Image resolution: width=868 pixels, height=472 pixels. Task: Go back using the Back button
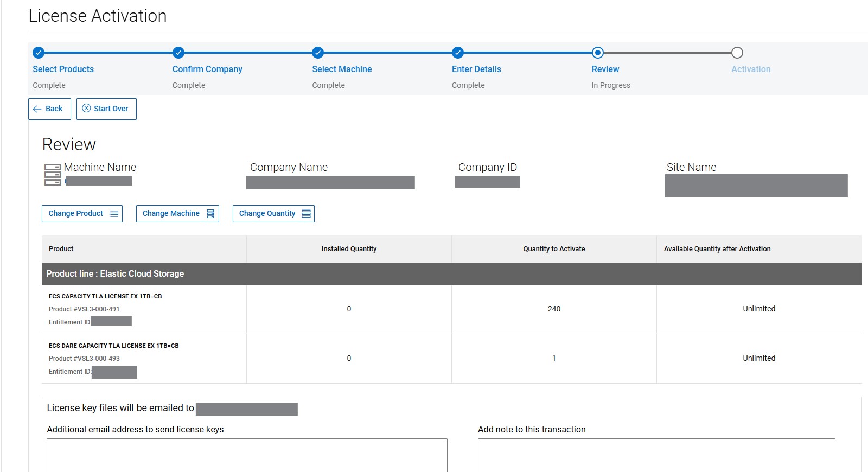pyautogui.click(x=49, y=109)
